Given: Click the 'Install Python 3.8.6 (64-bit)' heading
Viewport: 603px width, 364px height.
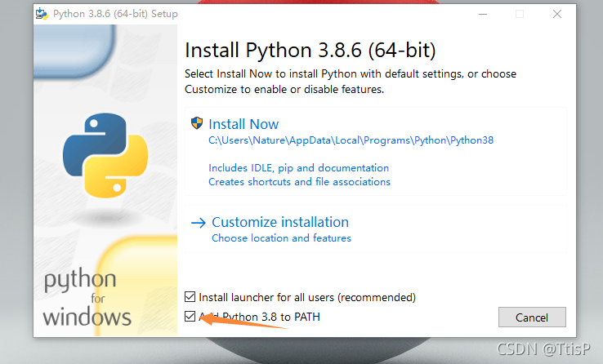Looking at the screenshot, I should 310,51.
